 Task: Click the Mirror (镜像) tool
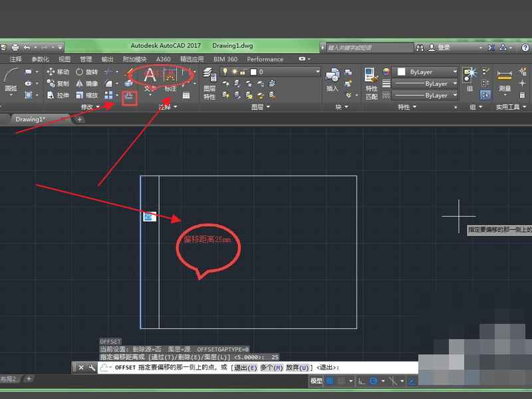click(86, 84)
